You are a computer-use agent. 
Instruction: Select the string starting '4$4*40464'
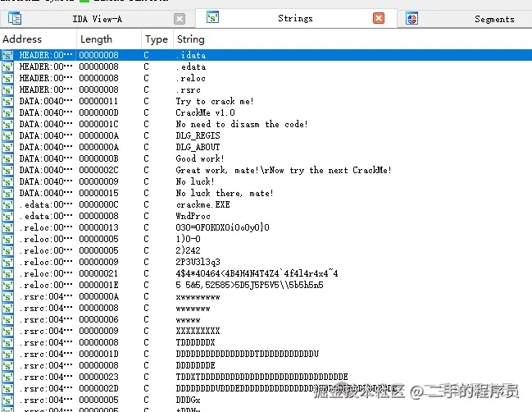[x=257, y=273]
